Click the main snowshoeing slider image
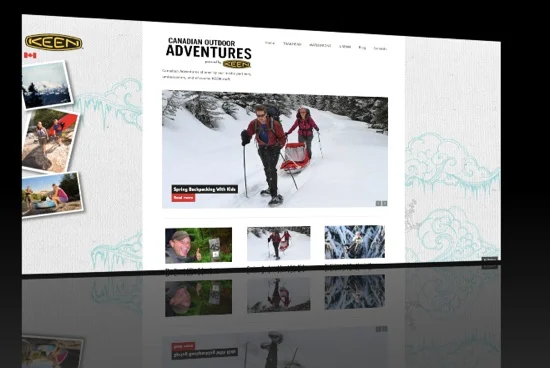 [x=275, y=149]
